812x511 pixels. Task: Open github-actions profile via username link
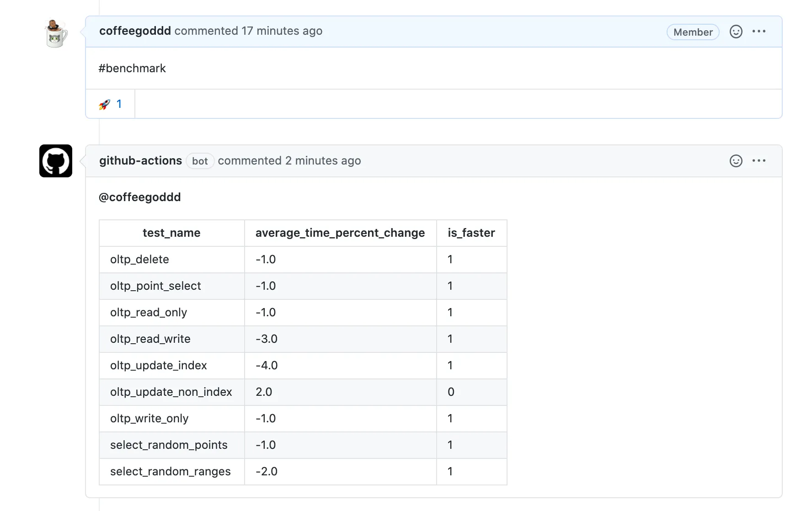pyautogui.click(x=140, y=160)
